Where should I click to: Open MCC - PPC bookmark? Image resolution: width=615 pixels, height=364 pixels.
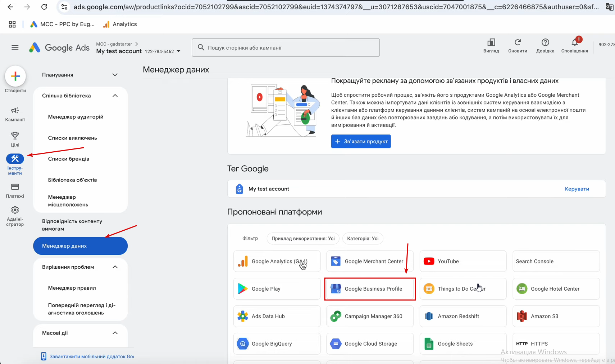coord(62,24)
